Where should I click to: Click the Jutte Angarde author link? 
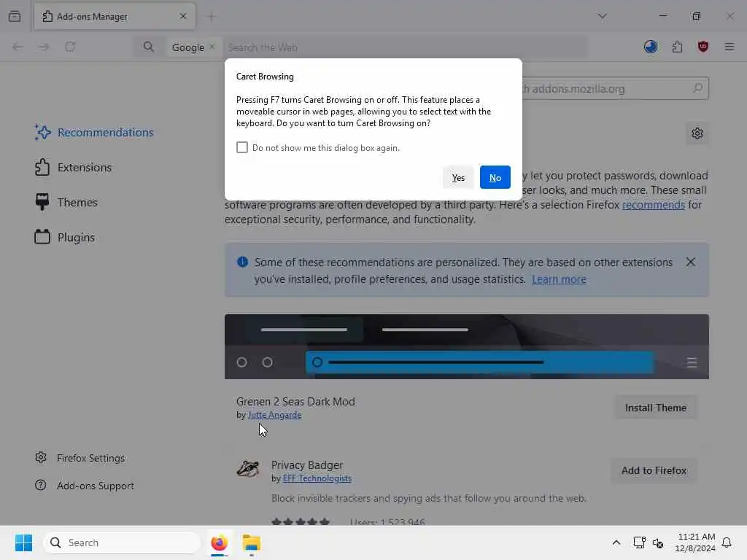(x=274, y=415)
